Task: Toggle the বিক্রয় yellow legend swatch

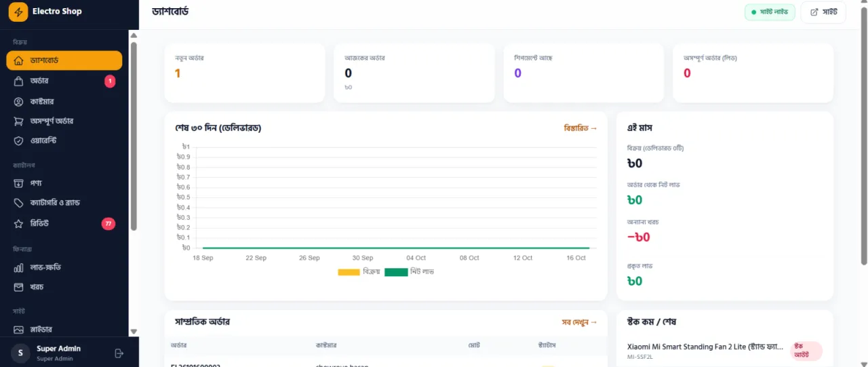Action: (349, 272)
